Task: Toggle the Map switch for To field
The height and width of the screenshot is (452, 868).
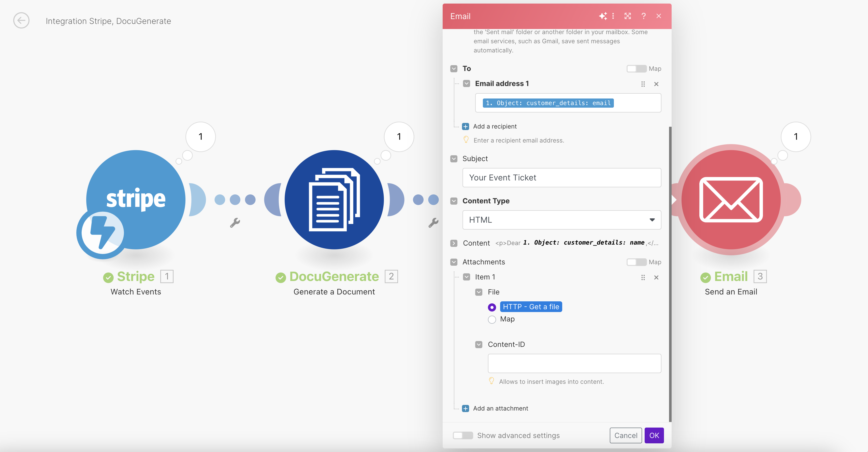Action: click(636, 69)
